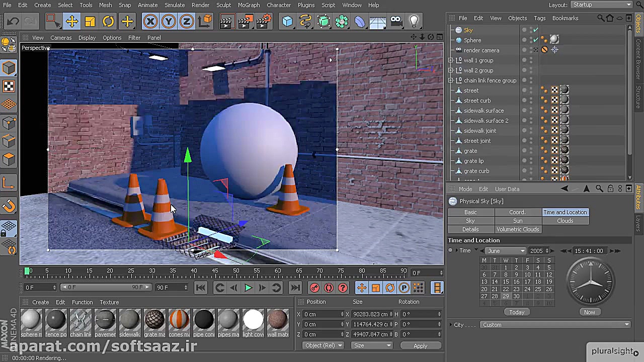Viewport: 644px width, 362px height.
Task: Select the Move tool in top toolbar
Action: coord(71,21)
